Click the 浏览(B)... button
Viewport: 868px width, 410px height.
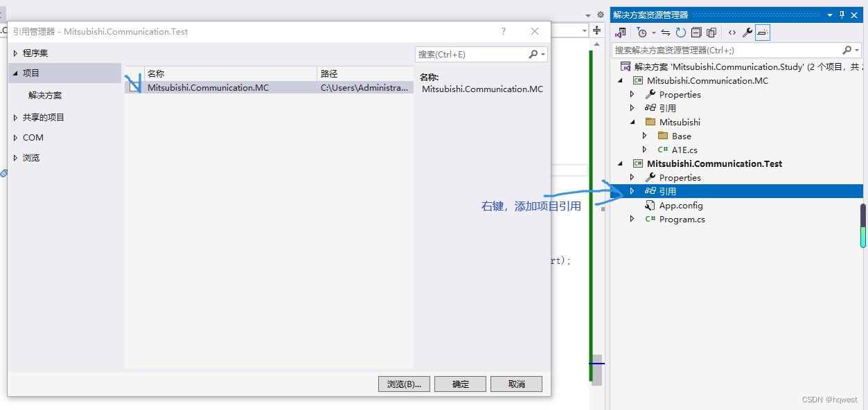coord(405,384)
